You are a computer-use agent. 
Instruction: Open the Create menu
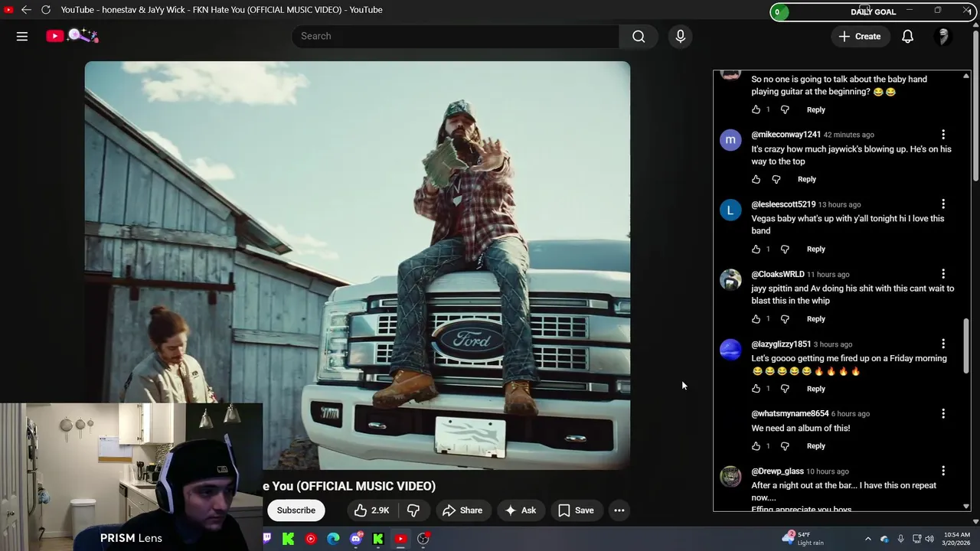click(x=860, y=36)
